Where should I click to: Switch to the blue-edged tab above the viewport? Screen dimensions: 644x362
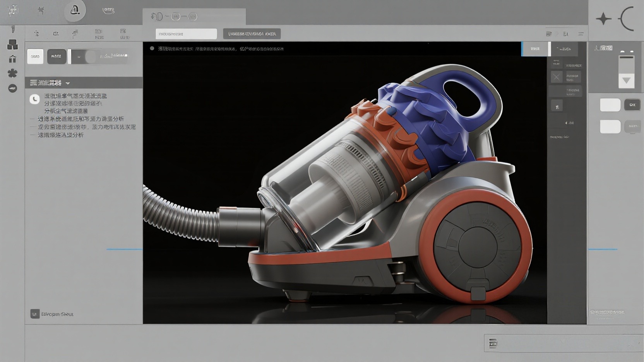point(535,49)
